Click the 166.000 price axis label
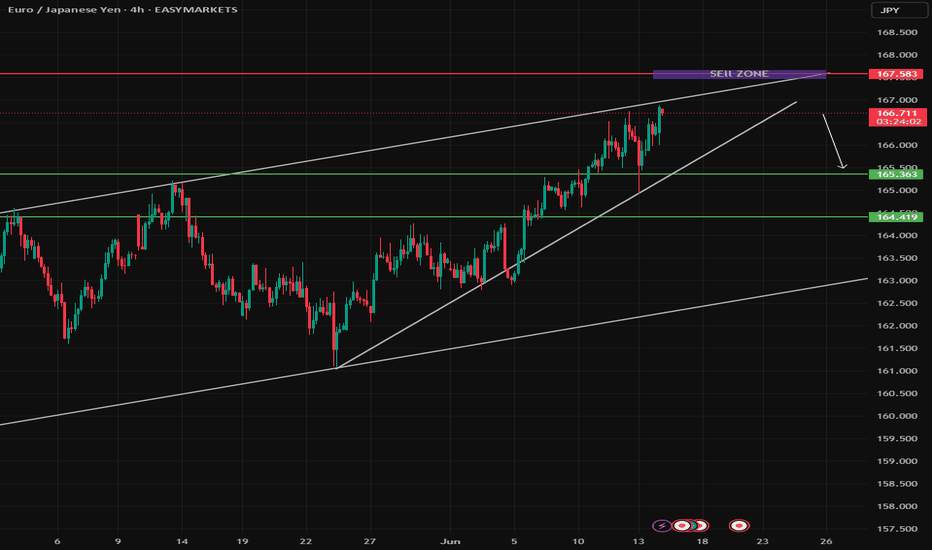932x550 pixels. [896, 145]
